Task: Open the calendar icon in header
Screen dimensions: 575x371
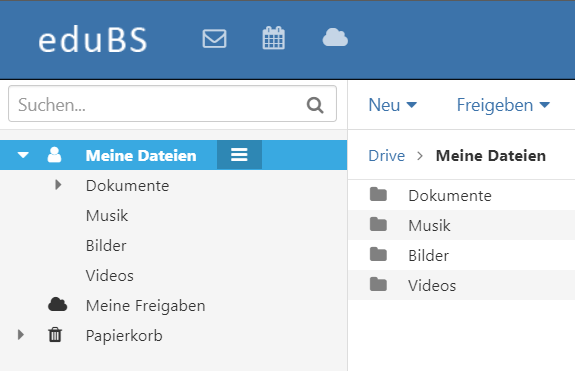Action: tap(274, 38)
